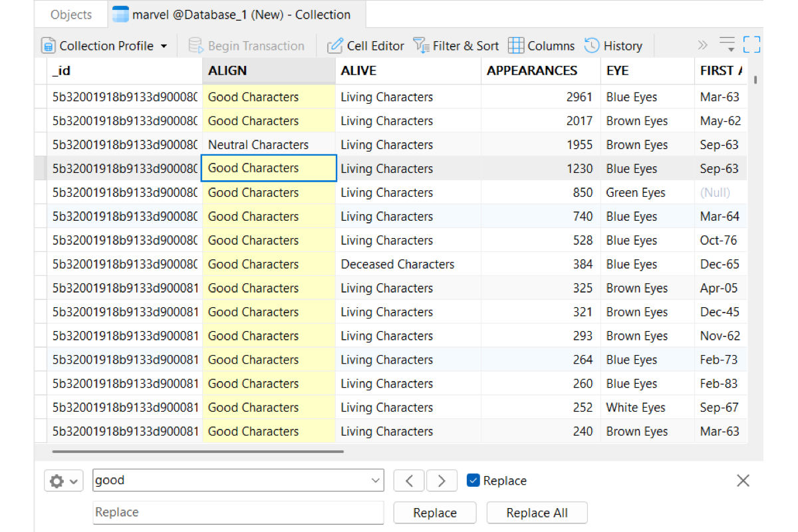The height and width of the screenshot is (532, 798).
Task: Open the Cell Editor tool
Action: pyautogui.click(x=366, y=46)
